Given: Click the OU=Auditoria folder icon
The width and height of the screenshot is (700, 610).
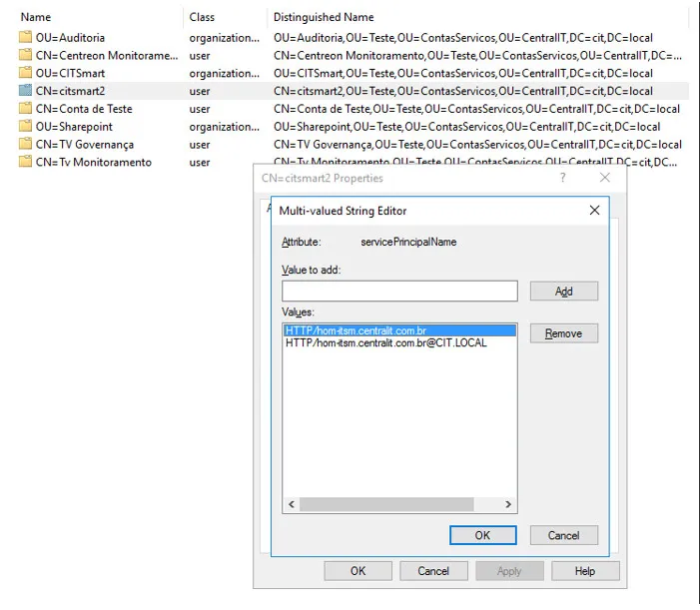Looking at the screenshot, I should [x=25, y=37].
